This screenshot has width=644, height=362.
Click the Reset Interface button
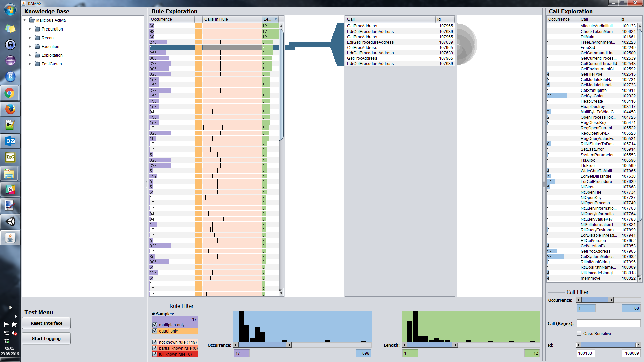coord(46,323)
